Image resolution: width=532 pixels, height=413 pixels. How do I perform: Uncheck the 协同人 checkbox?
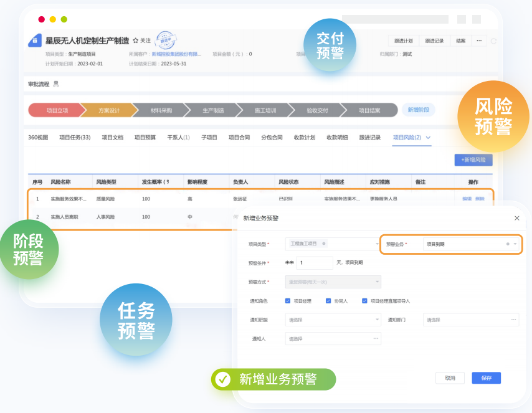[328, 301]
